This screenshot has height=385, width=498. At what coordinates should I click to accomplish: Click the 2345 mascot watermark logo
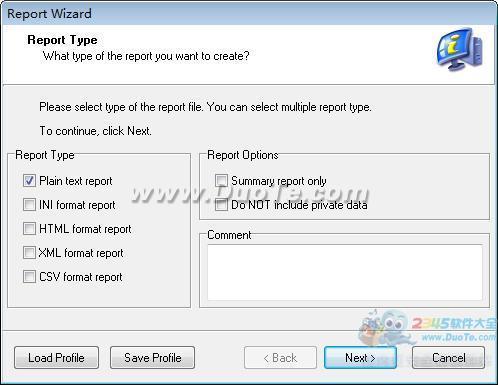(387, 328)
